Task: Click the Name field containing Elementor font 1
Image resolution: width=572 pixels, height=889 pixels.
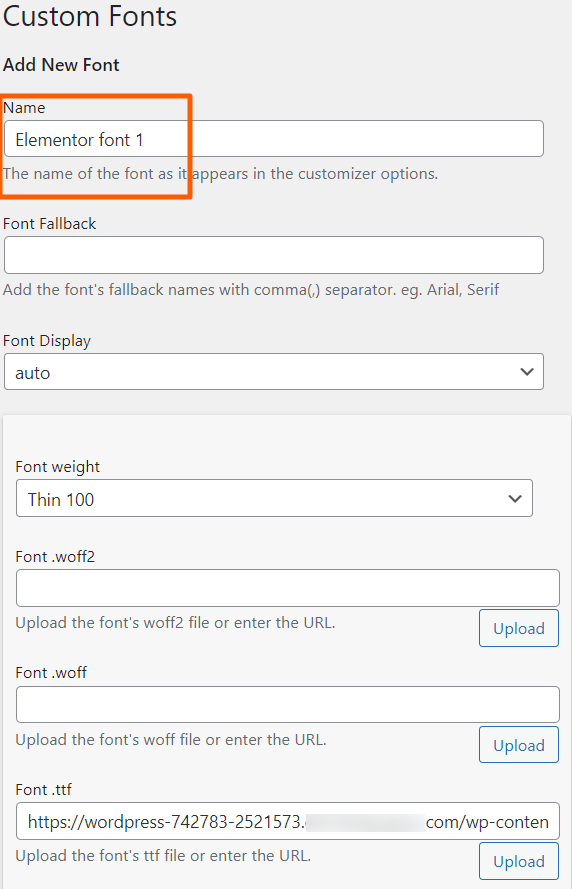Action: 274,139
